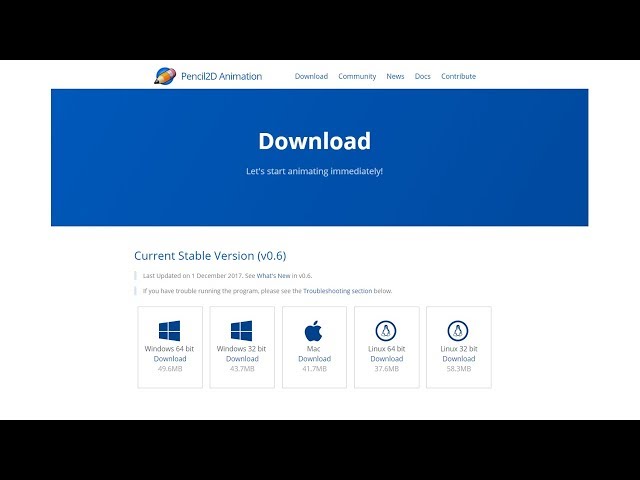The image size is (640, 480).
Task: Click the Pencil2D logo icon
Action: pyautogui.click(x=165, y=76)
